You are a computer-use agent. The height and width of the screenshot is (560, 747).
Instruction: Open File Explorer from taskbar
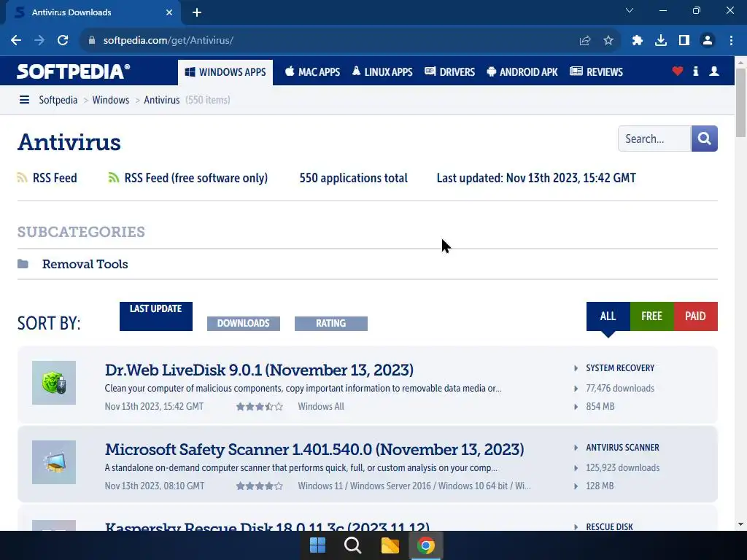coord(390,545)
